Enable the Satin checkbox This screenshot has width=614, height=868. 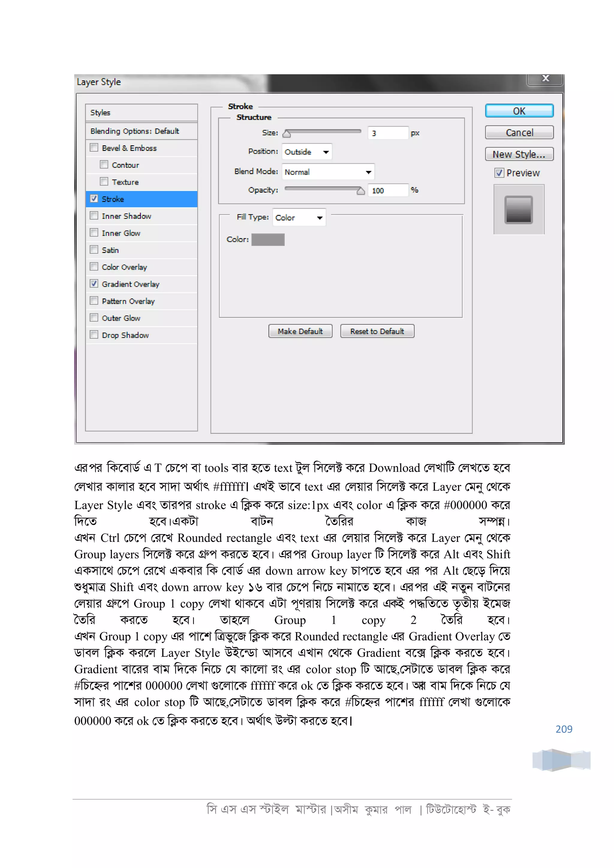click(94, 249)
